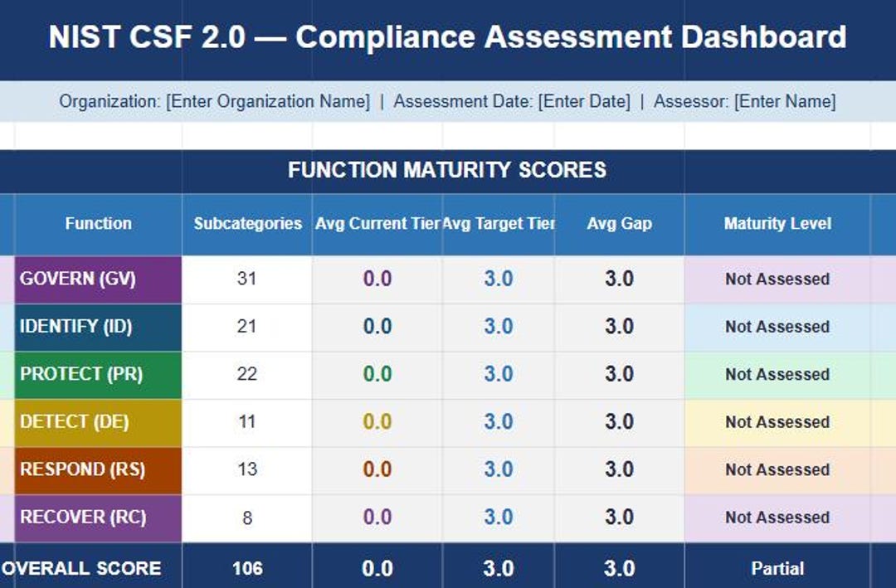Image resolution: width=896 pixels, height=588 pixels.
Task: Click RESPOND avg target tier 3.0
Action: tap(499, 470)
